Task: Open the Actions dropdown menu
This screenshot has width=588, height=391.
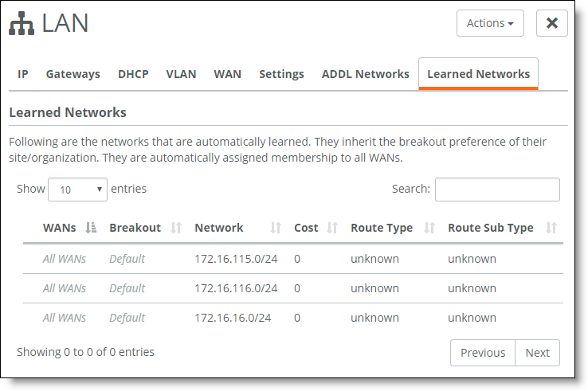Action: pyautogui.click(x=490, y=23)
